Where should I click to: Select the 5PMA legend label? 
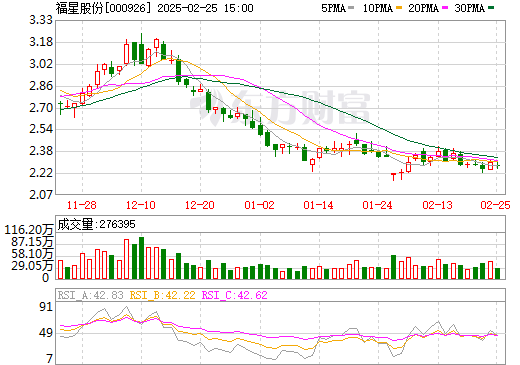pyautogui.click(x=333, y=8)
